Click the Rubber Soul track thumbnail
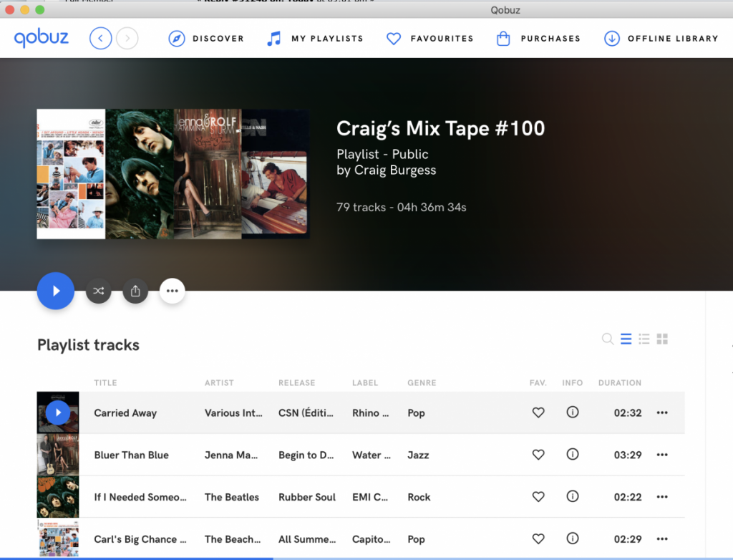The width and height of the screenshot is (733, 560). click(58, 497)
